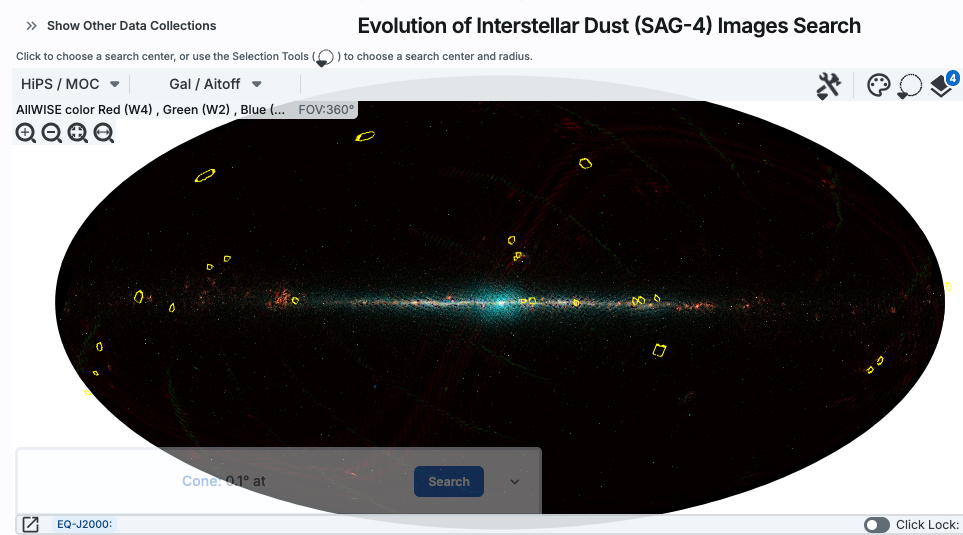This screenshot has height=535, width=963.
Task: Click the zoom out magnifier icon
Action: (x=52, y=133)
